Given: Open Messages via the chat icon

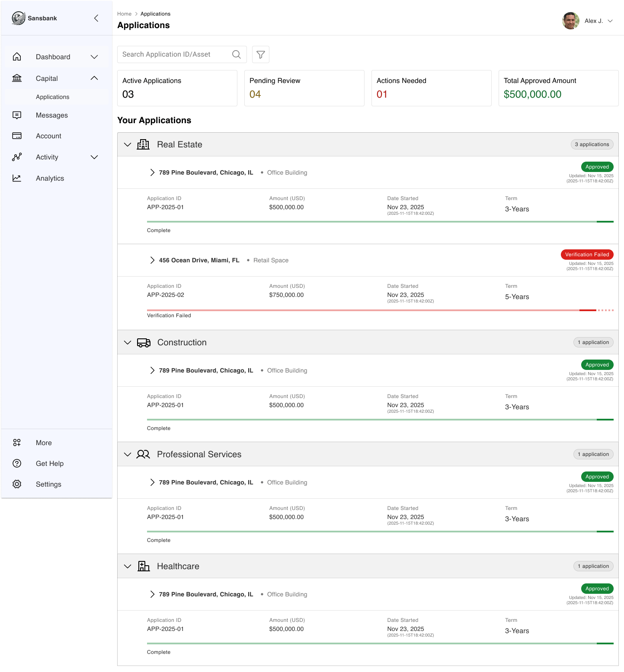Looking at the screenshot, I should (17, 115).
